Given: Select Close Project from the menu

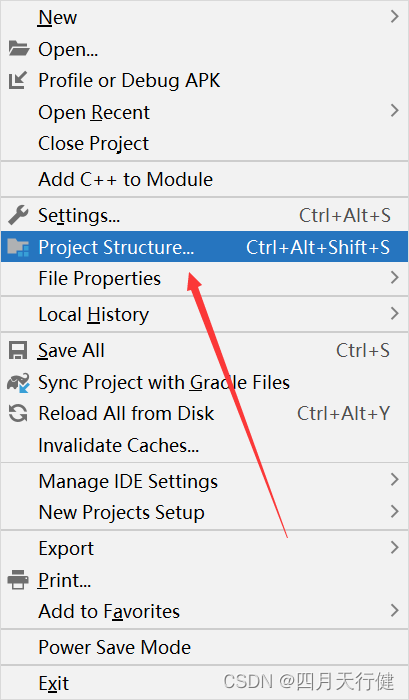Looking at the screenshot, I should [x=204, y=143].
